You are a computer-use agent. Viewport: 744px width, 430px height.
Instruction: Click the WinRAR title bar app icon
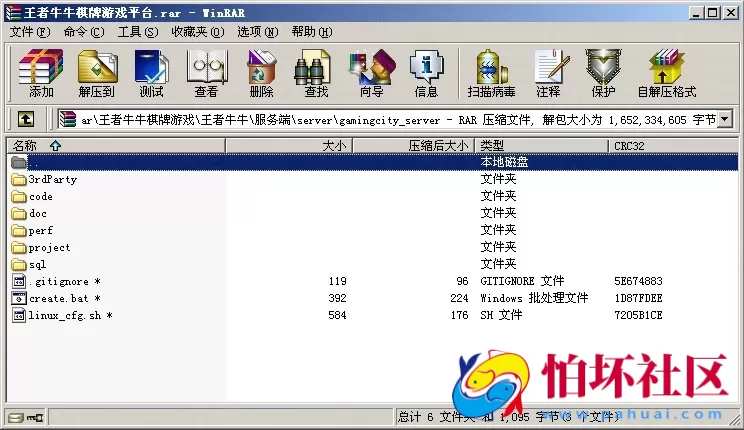pos(14,13)
